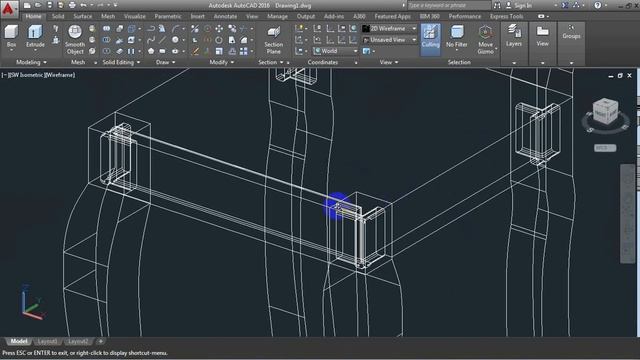Click the Plot printer icon

click(x=72, y=5)
